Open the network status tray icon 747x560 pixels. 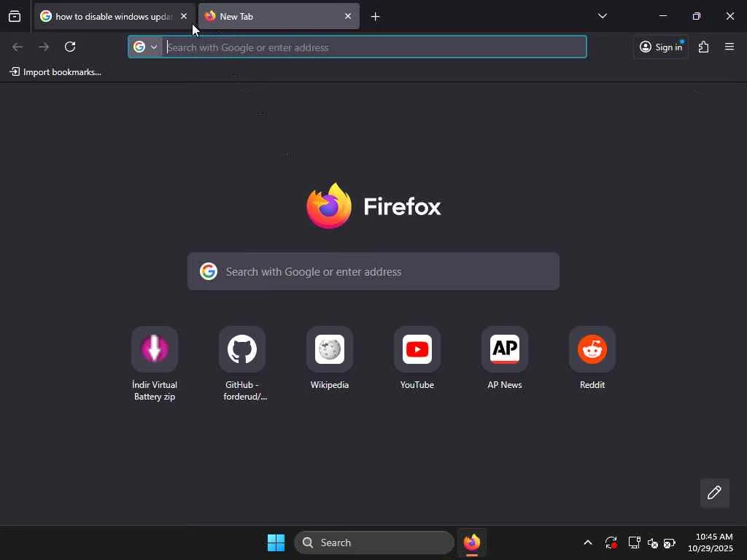(x=634, y=542)
